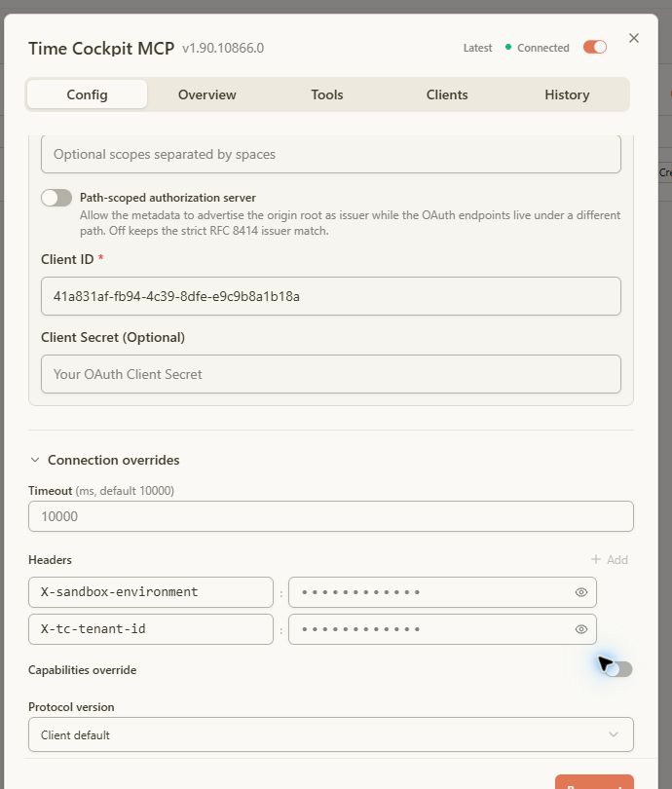Turn on the Capabilities override switch
Viewport: 672px width, 789px height.
coord(618,670)
